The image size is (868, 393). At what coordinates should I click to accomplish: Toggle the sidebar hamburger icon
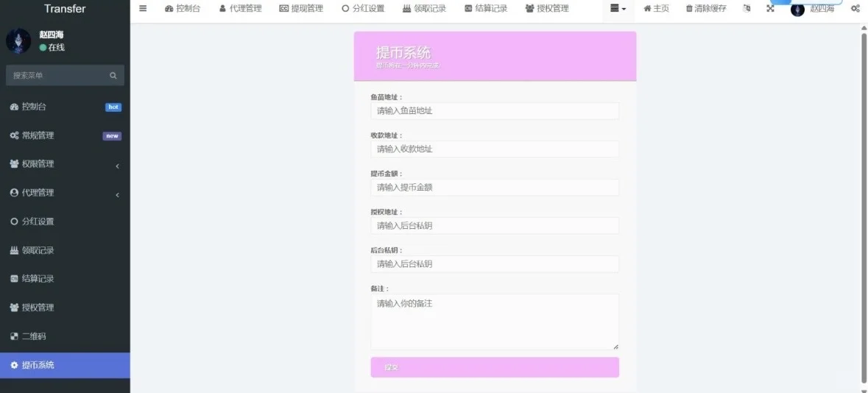click(143, 8)
